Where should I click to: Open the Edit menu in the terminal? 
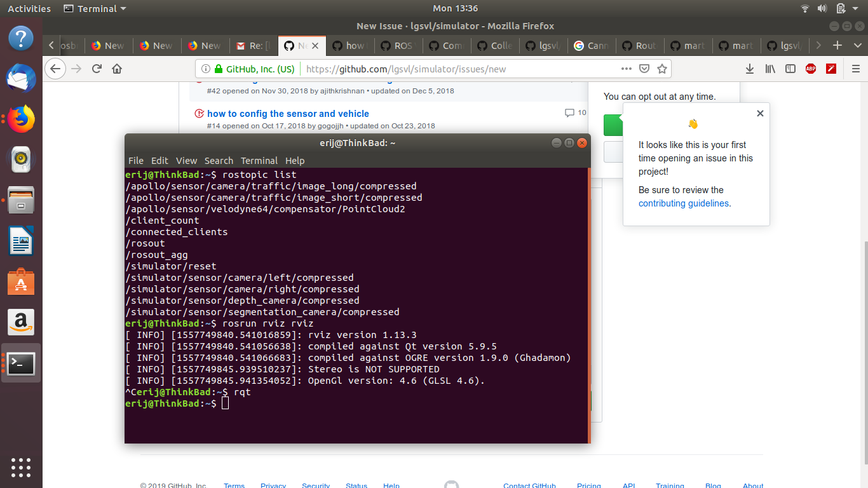click(x=159, y=161)
